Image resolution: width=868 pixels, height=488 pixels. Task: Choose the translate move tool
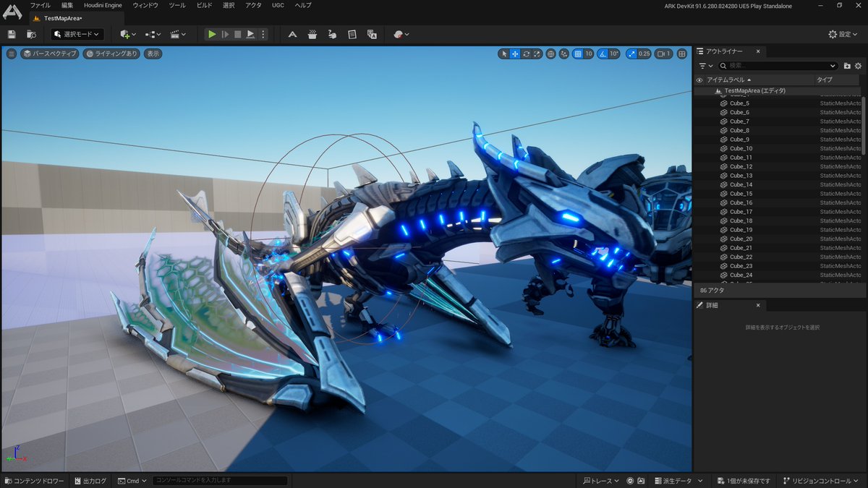point(515,53)
